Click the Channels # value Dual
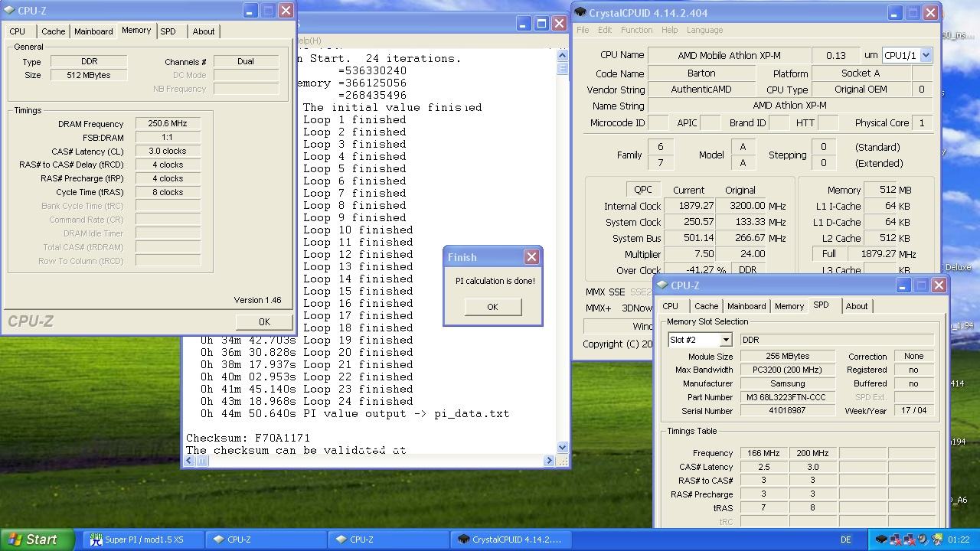Image resolution: width=980 pixels, height=551 pixels. (246, 61)
